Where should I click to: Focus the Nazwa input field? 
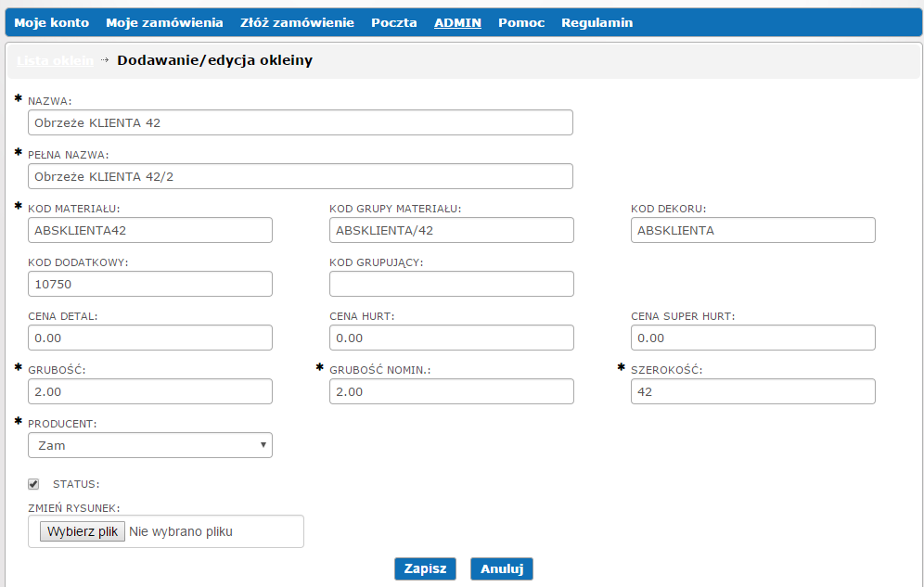(x=300, y=122)
